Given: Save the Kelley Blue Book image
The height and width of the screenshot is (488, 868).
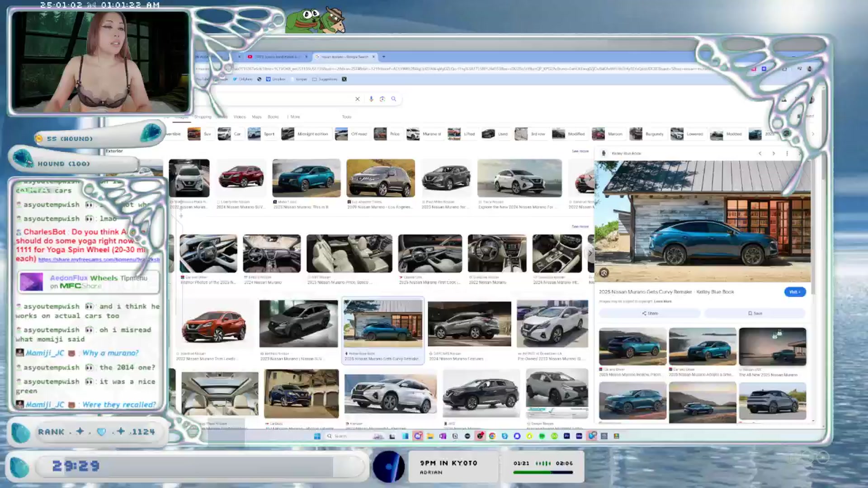Looking at the screenshot, I should click(755, 313).
